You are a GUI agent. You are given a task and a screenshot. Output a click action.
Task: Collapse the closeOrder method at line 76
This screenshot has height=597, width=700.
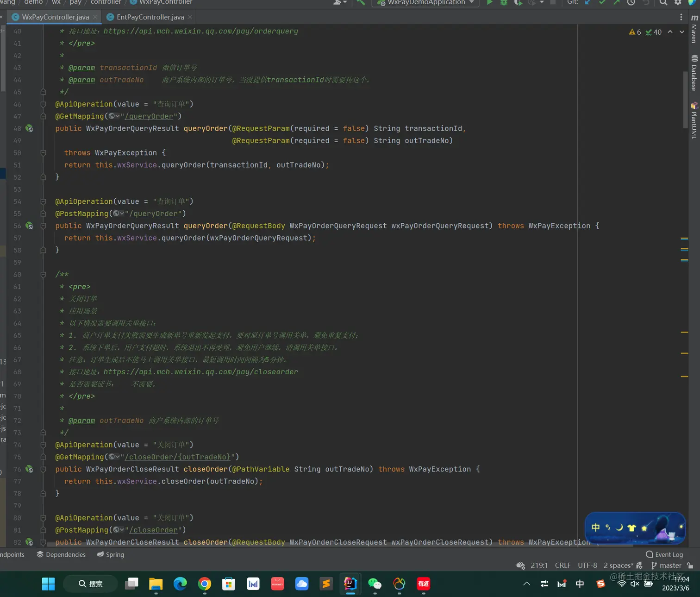click(43, 469)
